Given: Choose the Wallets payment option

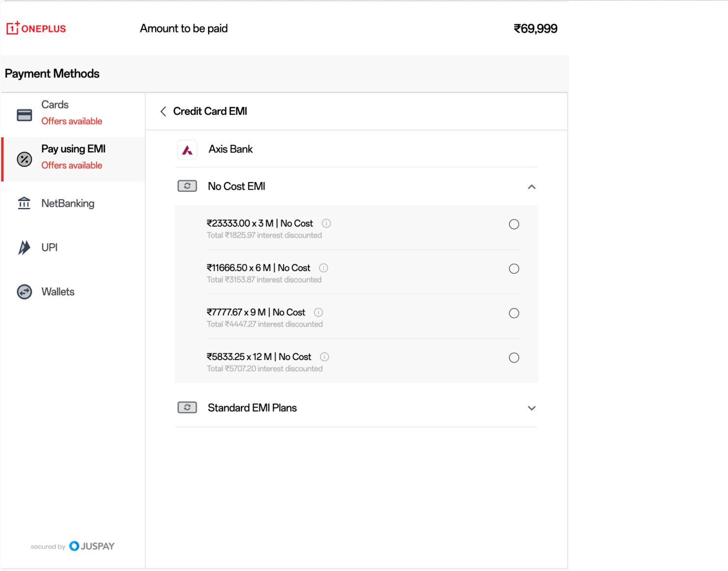Looking at the screenshot, I should point(58,292).
